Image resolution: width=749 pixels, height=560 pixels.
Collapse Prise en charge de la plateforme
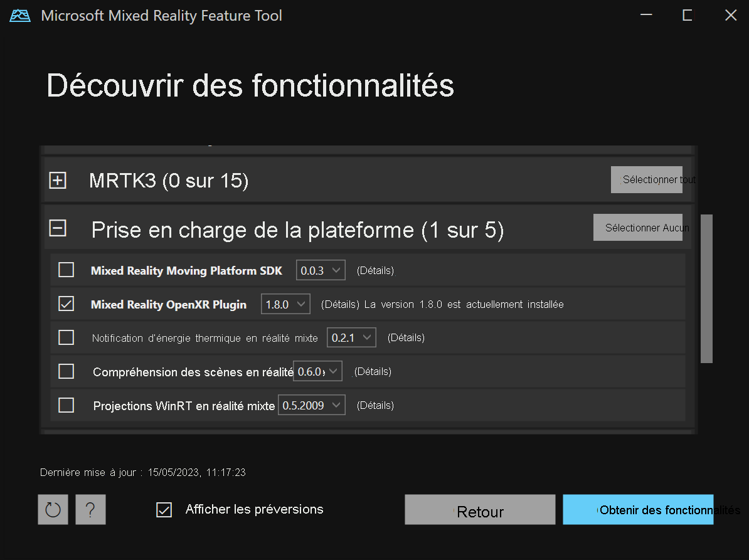point(57,228)
